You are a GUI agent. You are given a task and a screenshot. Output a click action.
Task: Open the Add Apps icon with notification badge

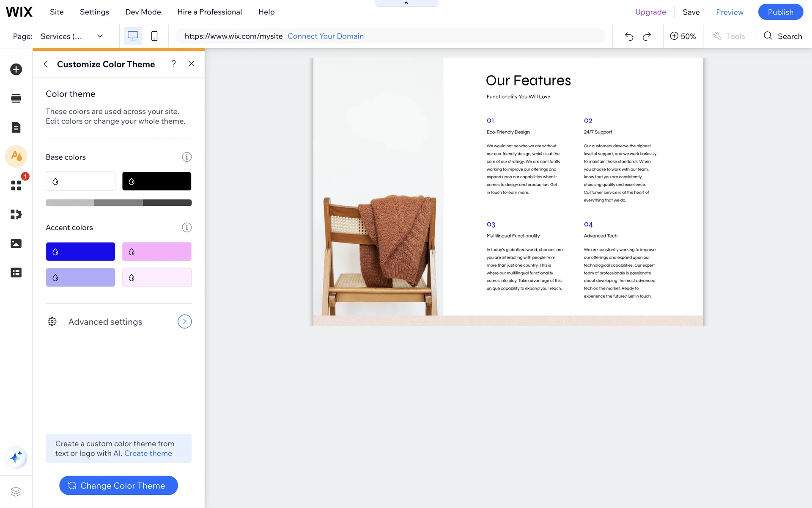click(16, 185)
